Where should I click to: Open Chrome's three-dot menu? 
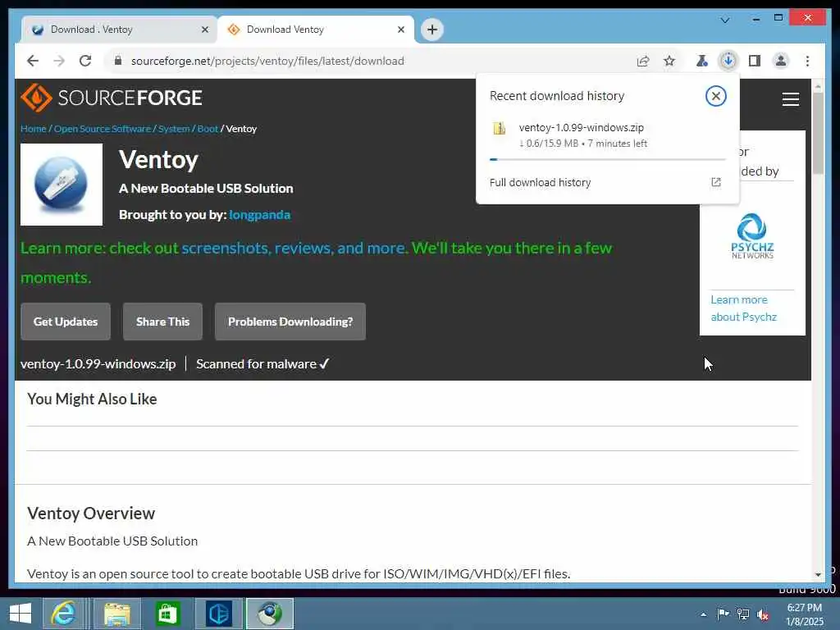click(807, 61)
